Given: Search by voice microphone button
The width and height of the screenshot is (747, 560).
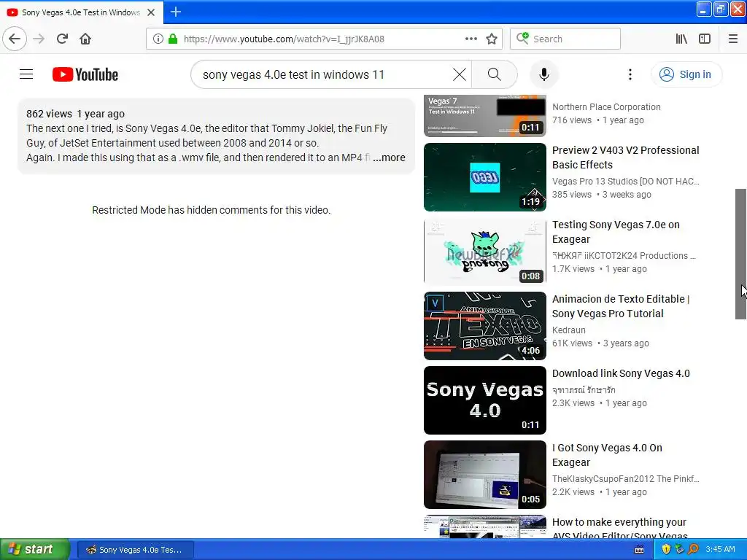Looking at the screenshot, I should (544, 74).
